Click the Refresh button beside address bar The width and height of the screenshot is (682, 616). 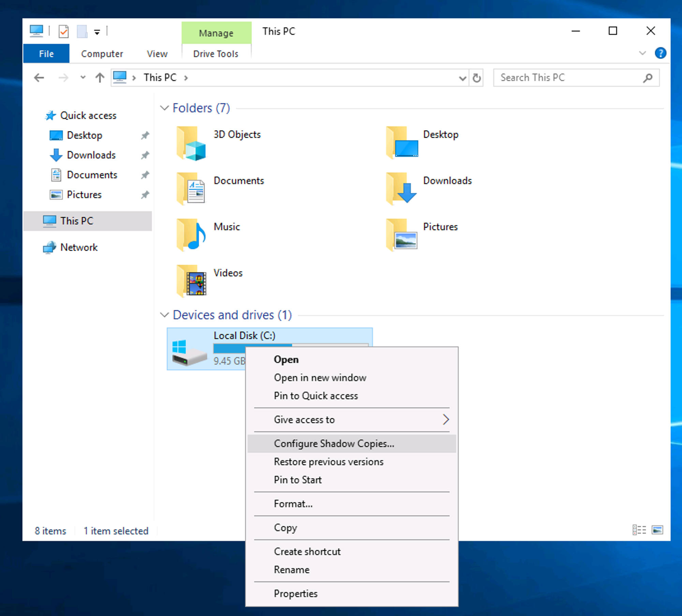476,78
